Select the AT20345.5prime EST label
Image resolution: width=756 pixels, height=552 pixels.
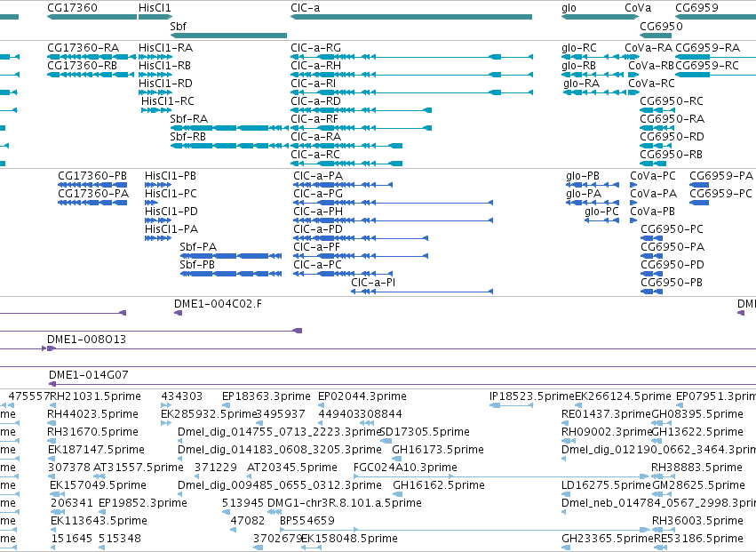point(291,468)
